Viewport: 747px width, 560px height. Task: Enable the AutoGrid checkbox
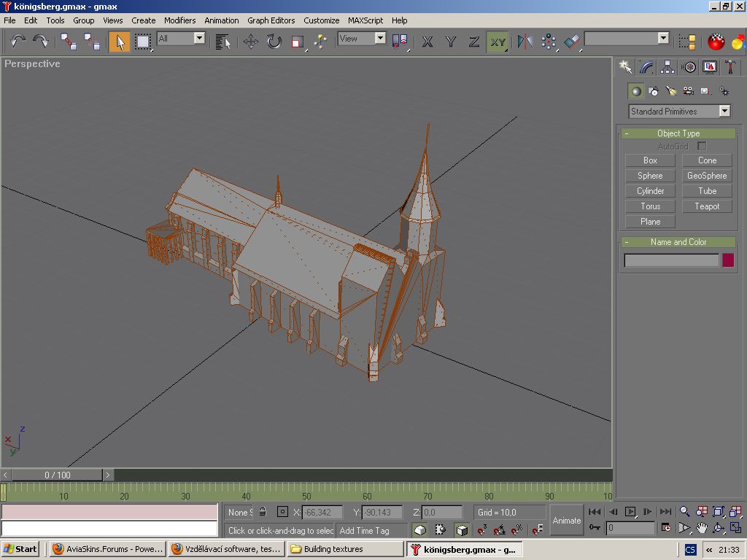pyautogui.click(x=702, y=147)
